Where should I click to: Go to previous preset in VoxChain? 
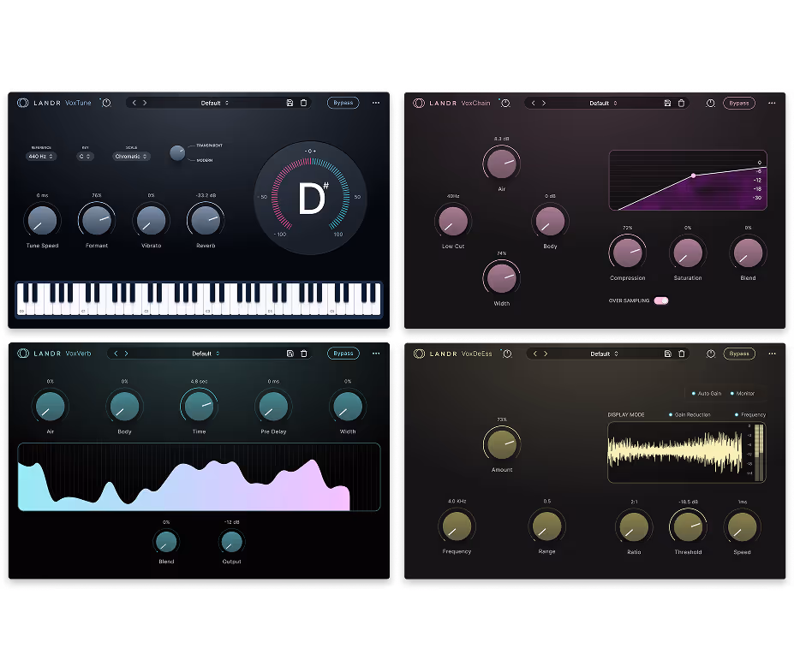(x=534, y=104)
